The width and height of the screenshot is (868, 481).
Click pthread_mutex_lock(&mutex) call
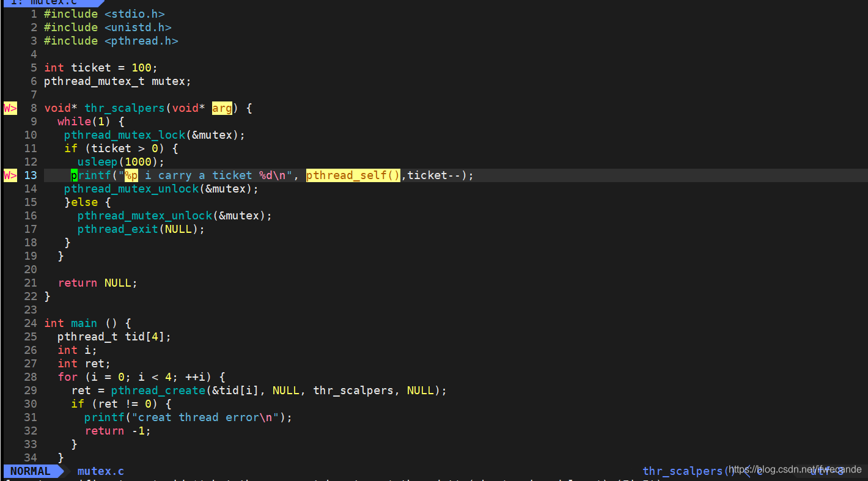(x=155, y=135)
